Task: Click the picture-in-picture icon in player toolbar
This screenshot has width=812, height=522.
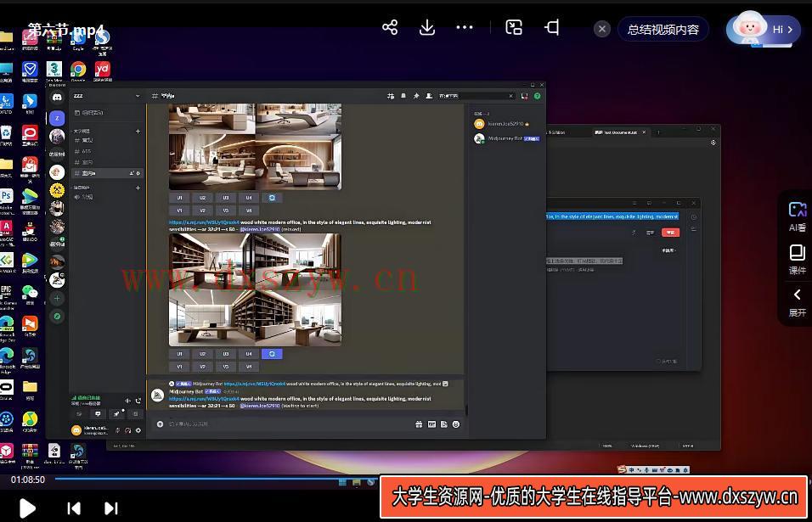Action: [x=513, y=27]
